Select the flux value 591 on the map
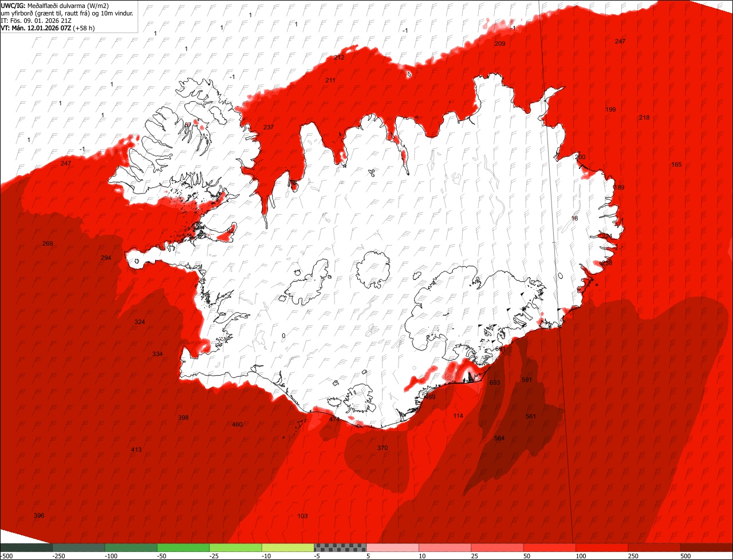This screenshot has width=733, height=560. pos(527,380)
